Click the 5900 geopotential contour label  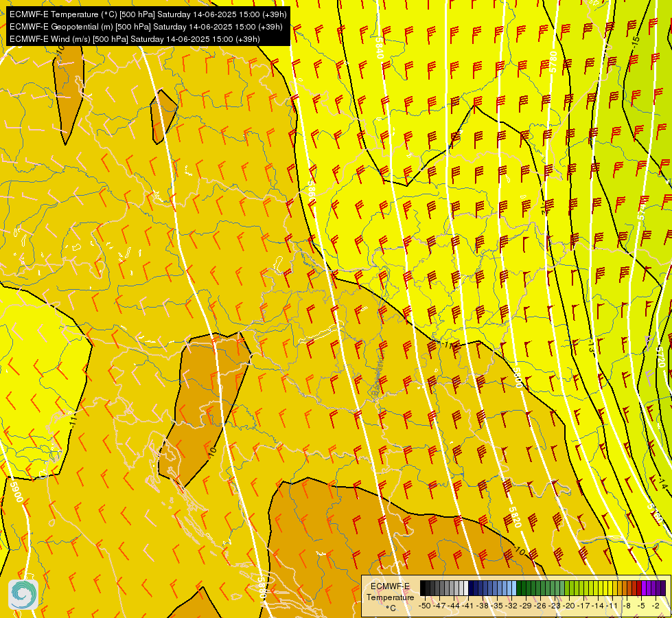click(x=16, y=492)
